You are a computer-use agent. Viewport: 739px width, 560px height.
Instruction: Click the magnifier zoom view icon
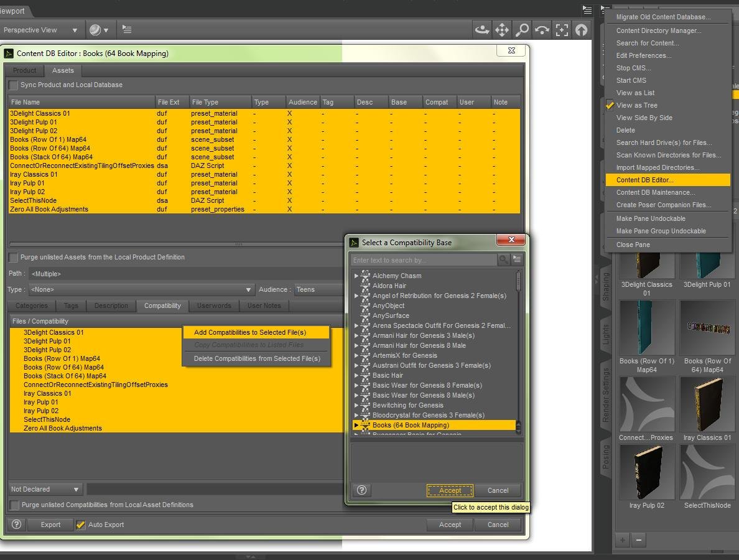(522, 30)
